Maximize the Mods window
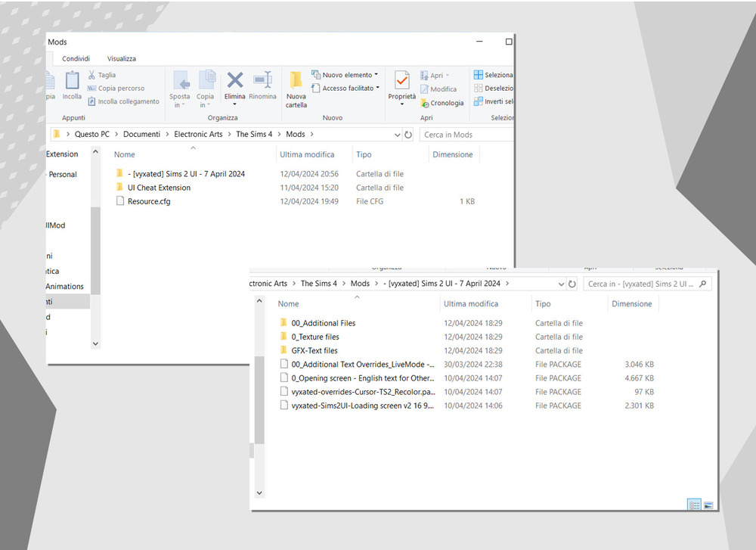Screen dimensions: 756x550 (x=509, y=42)
